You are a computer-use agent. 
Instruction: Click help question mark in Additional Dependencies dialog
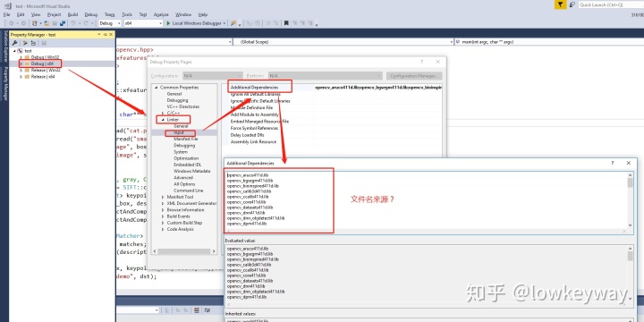tap(613, 163)
